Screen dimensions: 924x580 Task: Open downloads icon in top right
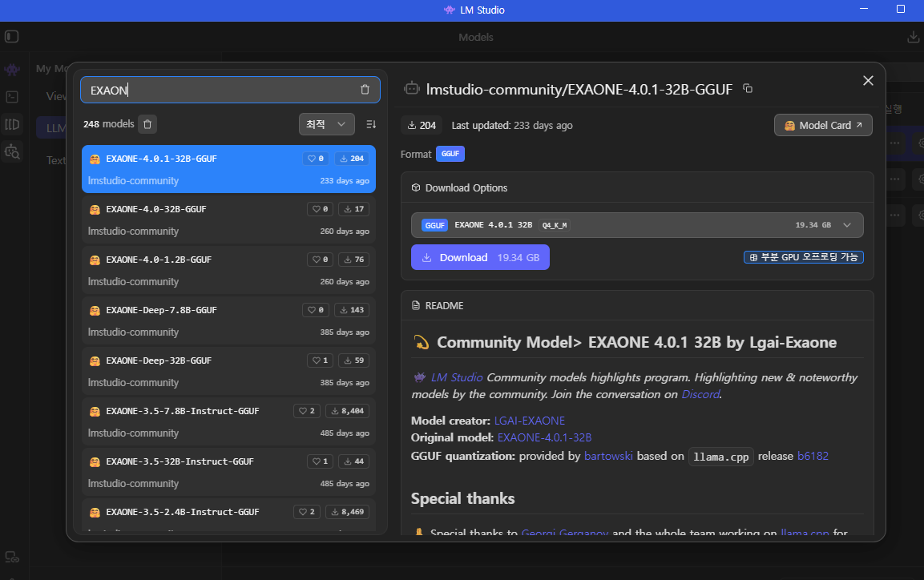pyautogui.click(x=913, y=37)
